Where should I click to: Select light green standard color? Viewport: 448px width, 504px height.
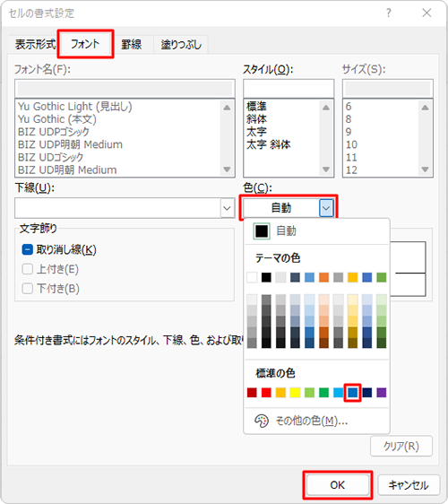[x=310, y=393]
